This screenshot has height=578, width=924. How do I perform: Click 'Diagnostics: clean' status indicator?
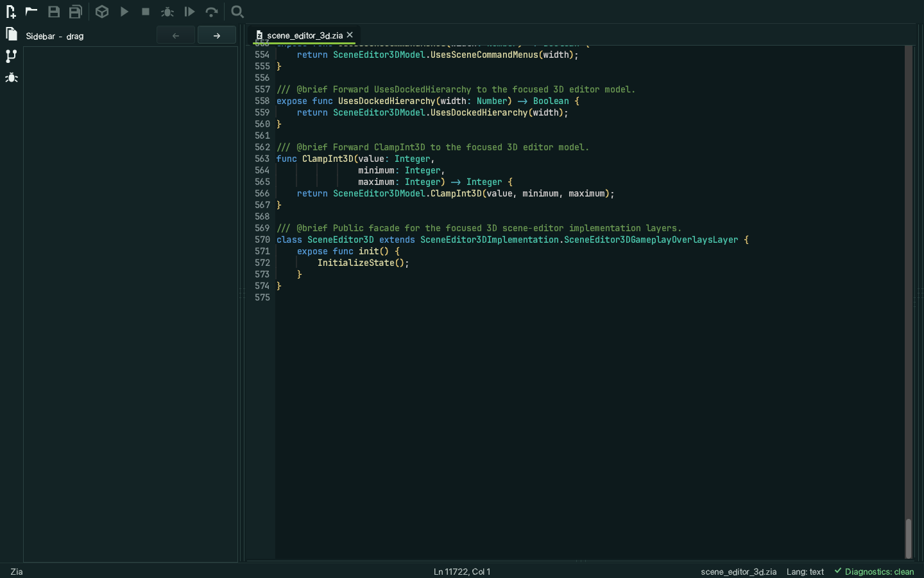pyautogui.click(x=874, y=572)
